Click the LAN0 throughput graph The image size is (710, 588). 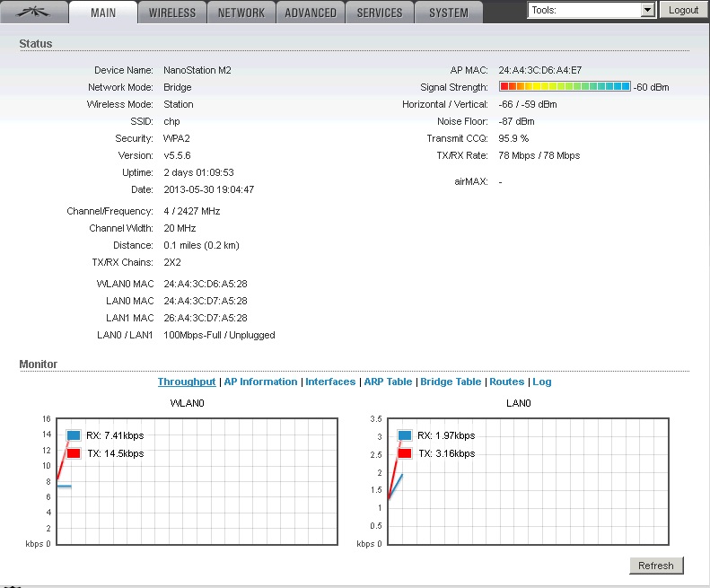529,481
